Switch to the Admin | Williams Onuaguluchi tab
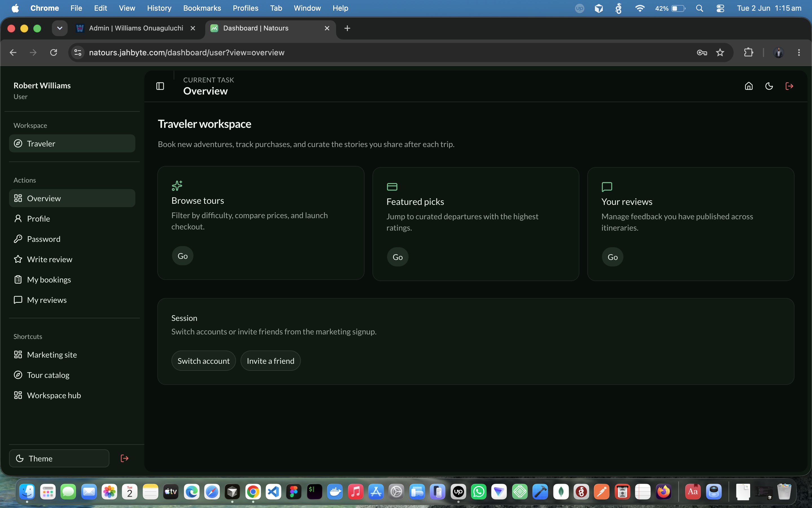The width and height of the screenshot is (812, 508). tap(136, 28)
